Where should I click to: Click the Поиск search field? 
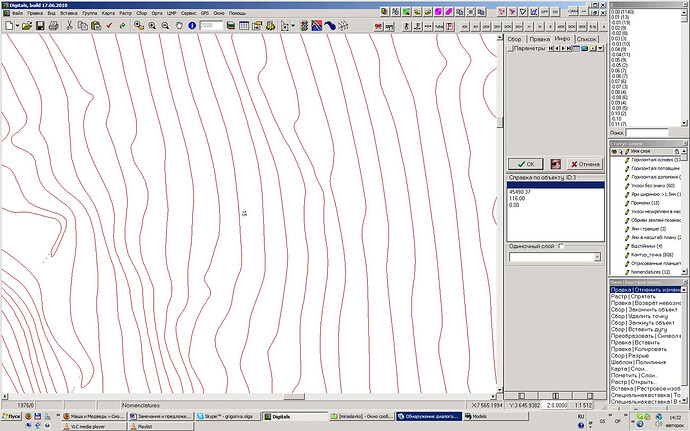(x=647, y=133)
